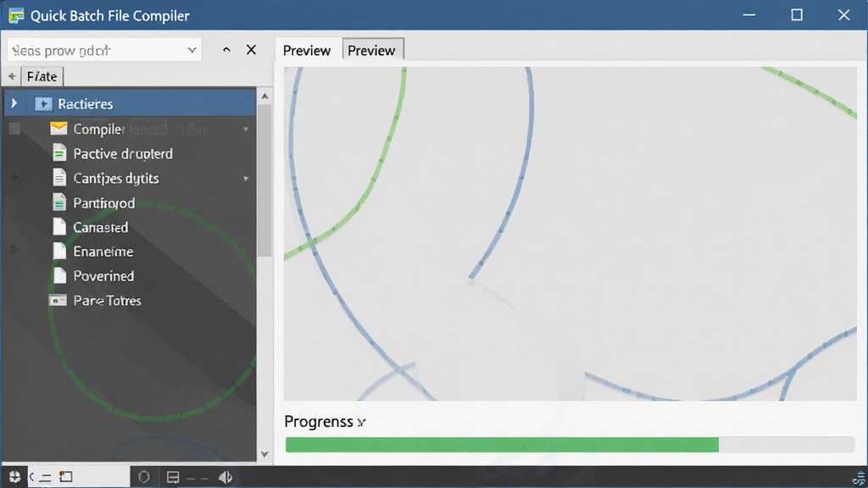Click the tree scrollbar up arrow

pos(264,97)
